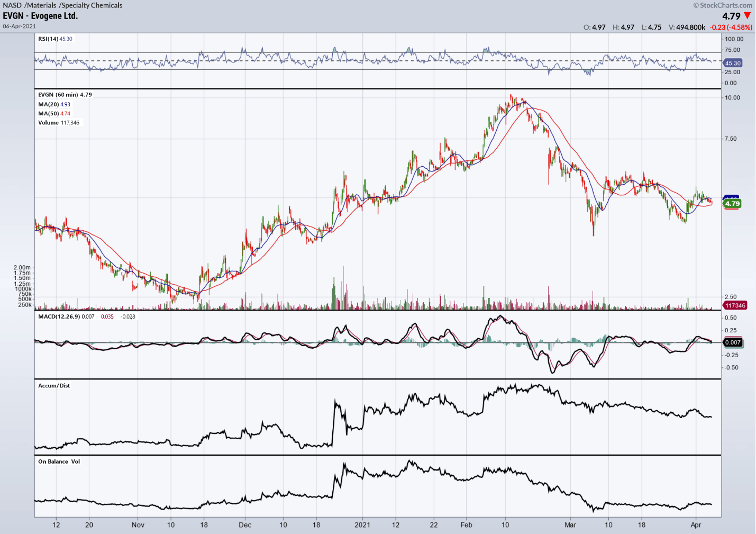Click the 100.00 RSI axis label
The image size is (756, 534).
(734, 39)
